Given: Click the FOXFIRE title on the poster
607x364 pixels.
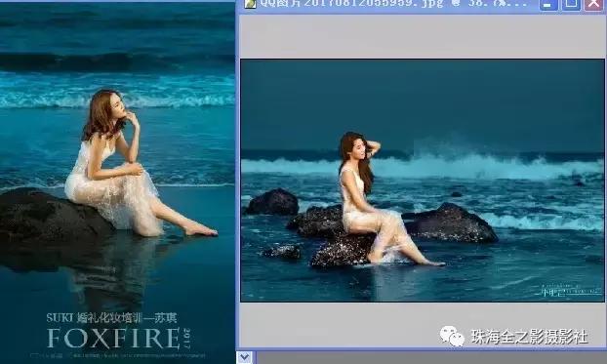Looking at the screenshot, I should (x=113, y=338).
